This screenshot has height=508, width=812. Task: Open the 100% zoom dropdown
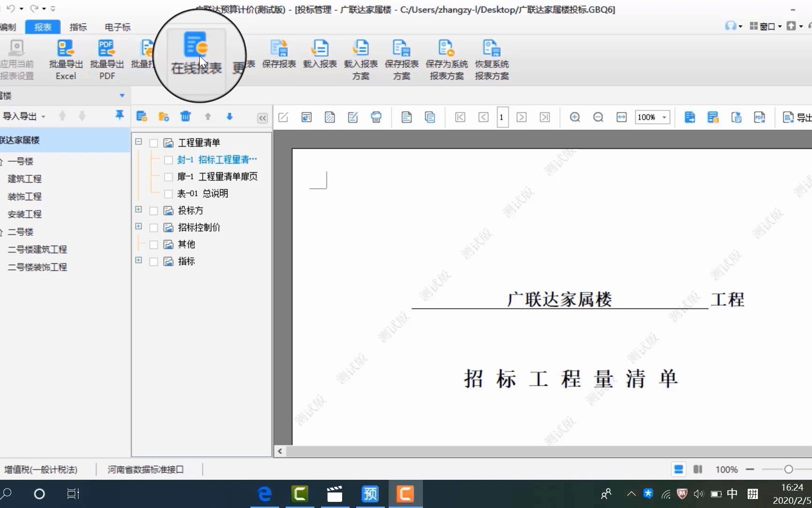click(x=664, y=117)
